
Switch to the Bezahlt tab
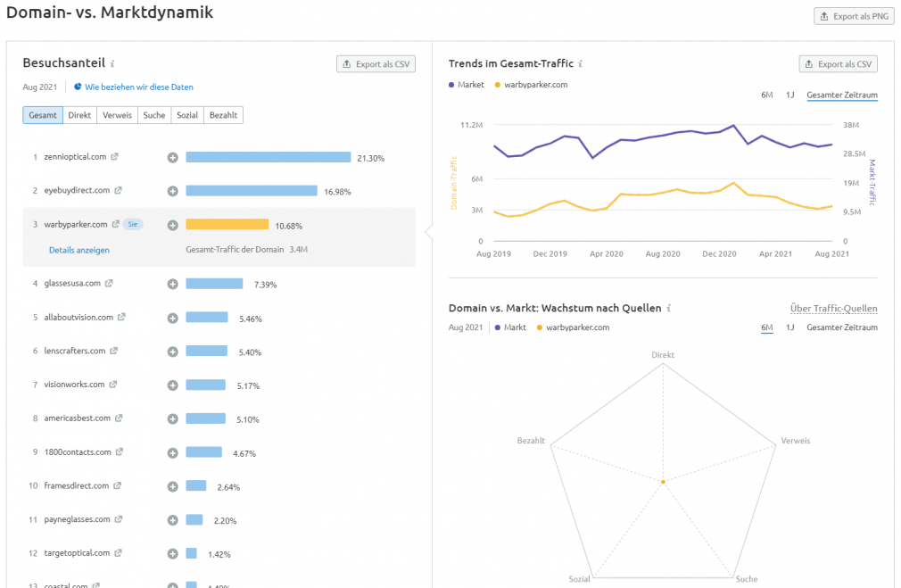[x=224, y=115]
